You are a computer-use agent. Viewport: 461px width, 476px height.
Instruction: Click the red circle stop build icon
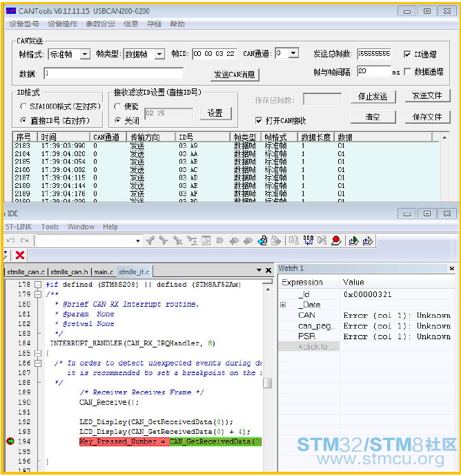pos(336,240)
